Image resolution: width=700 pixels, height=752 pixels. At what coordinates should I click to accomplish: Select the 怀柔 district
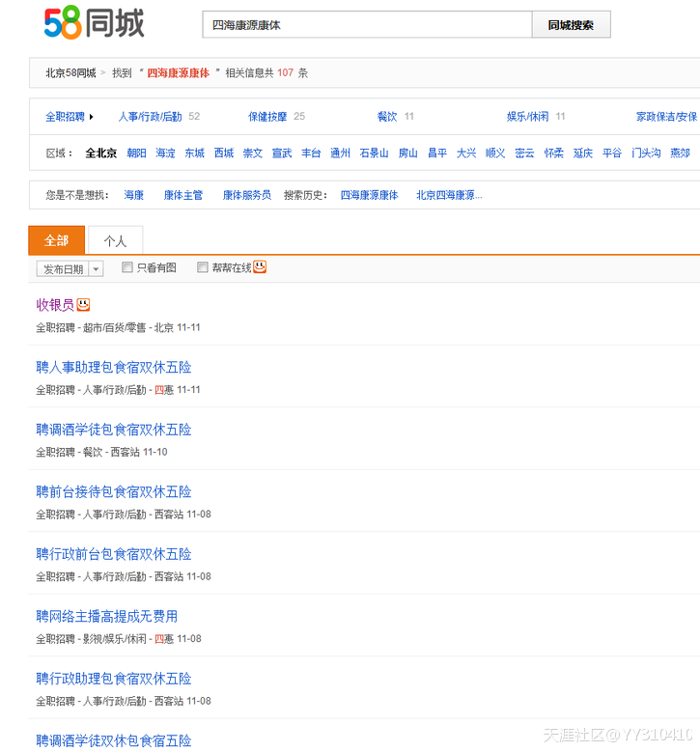553,153
